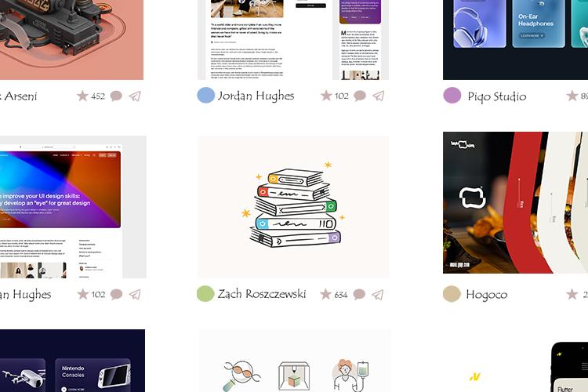The height and width of the screenshot is (392, 588).
Task: Star the Piqo Studio headphones shot
Action: point(572,96)
